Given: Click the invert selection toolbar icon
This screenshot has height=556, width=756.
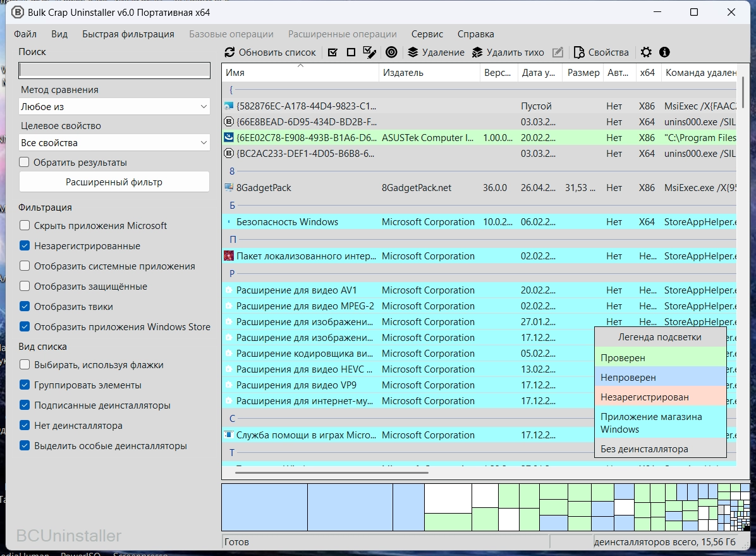Looking at the screenshot, I should [x=370, y=53].
